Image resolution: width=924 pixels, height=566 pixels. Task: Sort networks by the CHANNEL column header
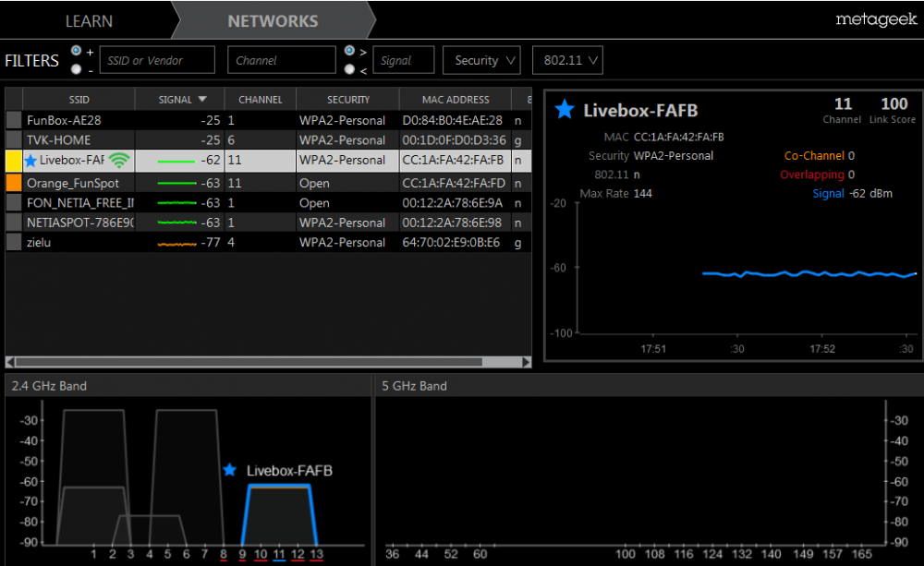261,100
